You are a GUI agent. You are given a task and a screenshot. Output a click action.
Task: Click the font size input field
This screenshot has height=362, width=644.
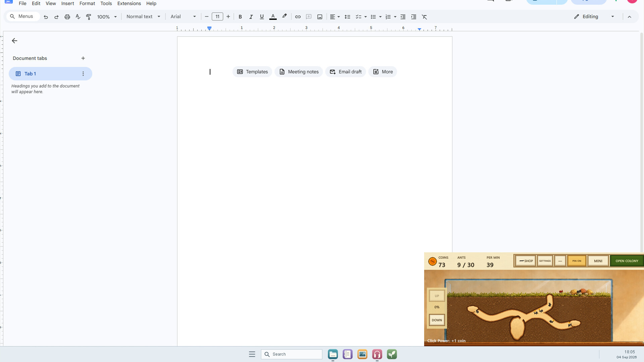[217, 17]
